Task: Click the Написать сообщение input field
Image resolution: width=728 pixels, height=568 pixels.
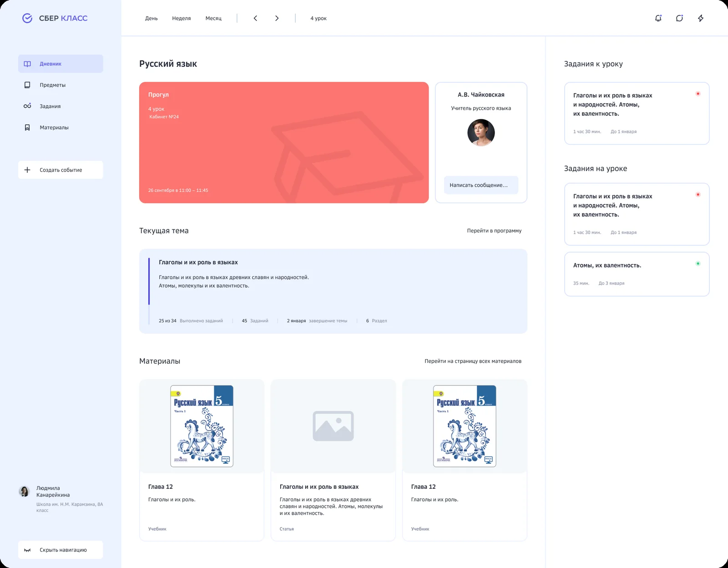Action: 481,185
